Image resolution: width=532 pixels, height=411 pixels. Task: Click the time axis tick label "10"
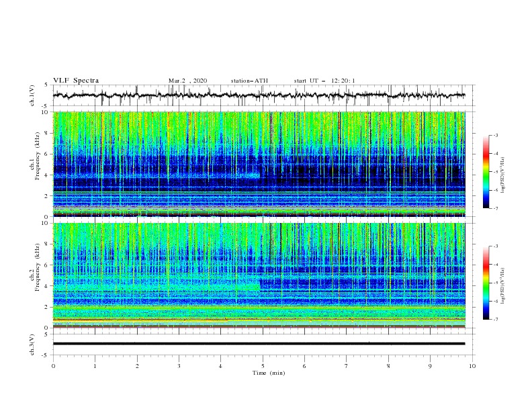[472, 366]
